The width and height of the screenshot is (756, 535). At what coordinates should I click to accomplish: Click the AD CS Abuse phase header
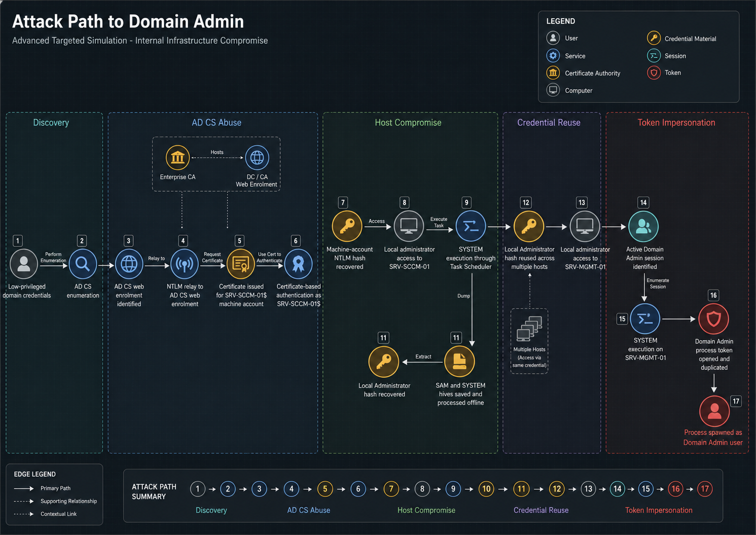(217, 123)
